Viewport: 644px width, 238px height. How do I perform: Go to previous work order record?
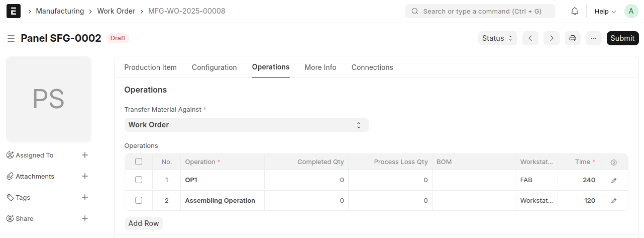click(530, 38)
